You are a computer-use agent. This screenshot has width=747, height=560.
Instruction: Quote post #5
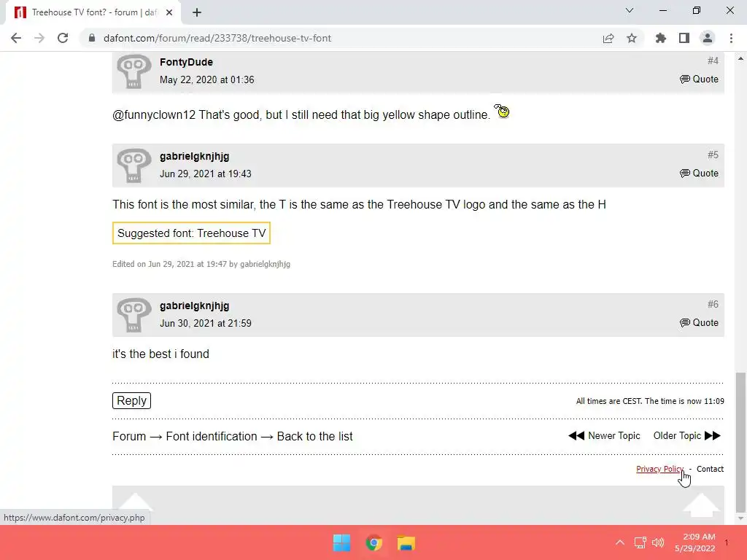(x=699, y=174)
